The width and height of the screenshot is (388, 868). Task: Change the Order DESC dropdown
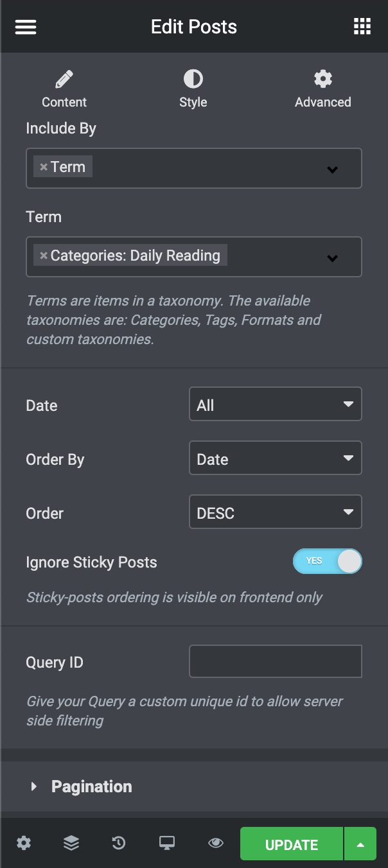click(275, 512)
